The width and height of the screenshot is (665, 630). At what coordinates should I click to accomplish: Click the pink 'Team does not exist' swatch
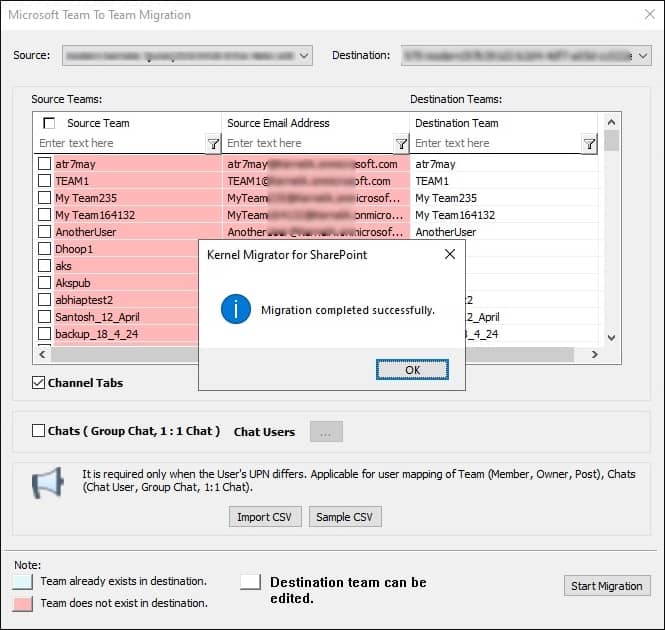pos(22,603)
